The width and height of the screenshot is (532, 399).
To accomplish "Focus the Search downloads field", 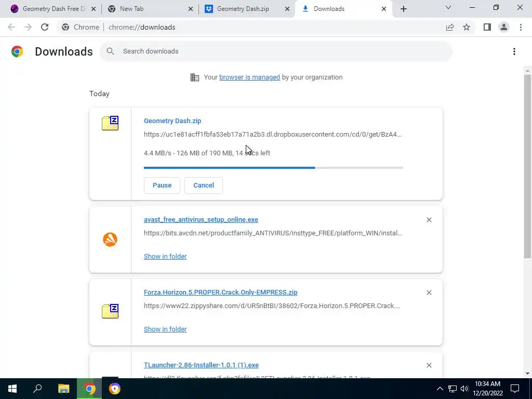I will tap(276, 51).
